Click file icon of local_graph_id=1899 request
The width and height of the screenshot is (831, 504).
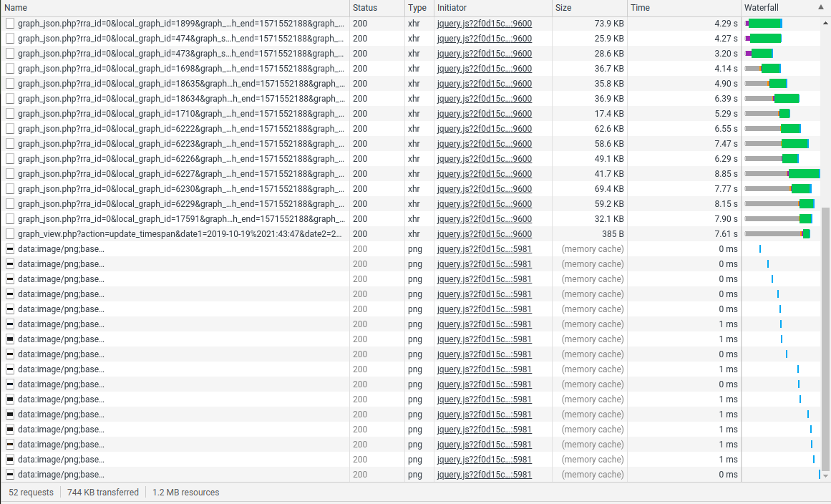[9, 24]
